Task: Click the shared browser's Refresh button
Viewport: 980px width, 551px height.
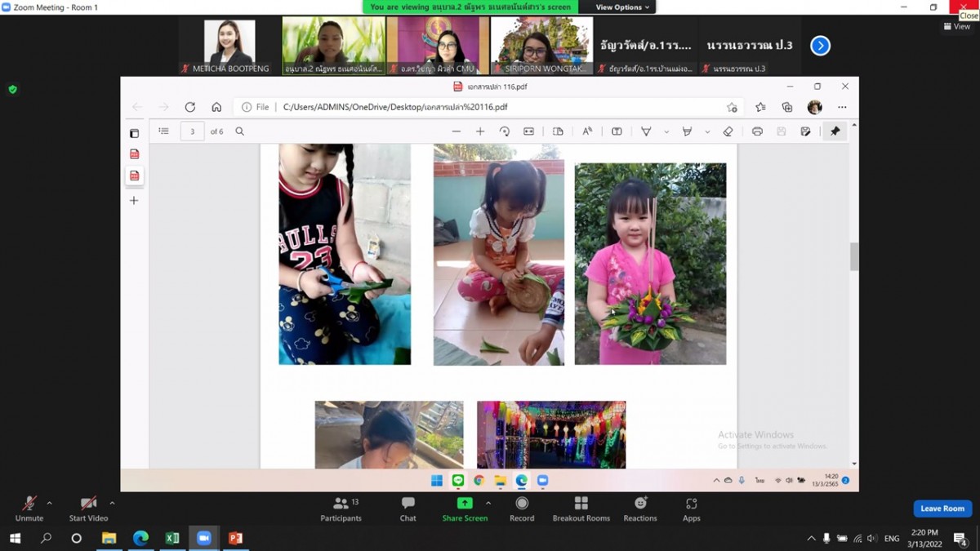Action: coord(189,107)
